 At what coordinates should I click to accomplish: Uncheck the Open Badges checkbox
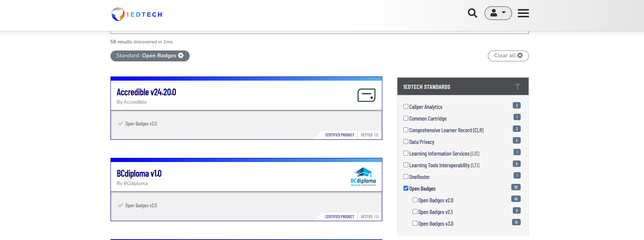(406, 188)
